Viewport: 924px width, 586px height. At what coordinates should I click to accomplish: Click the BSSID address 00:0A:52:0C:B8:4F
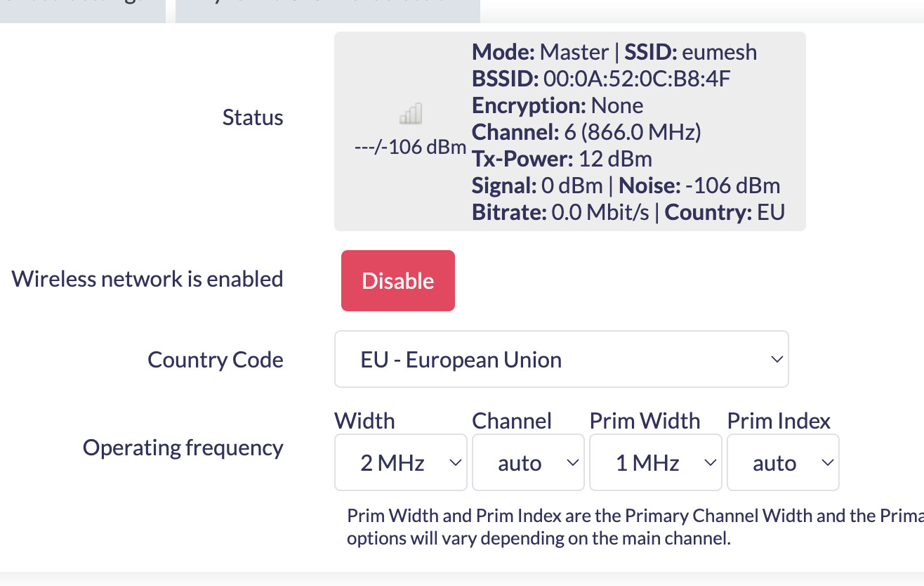(637, 79)
